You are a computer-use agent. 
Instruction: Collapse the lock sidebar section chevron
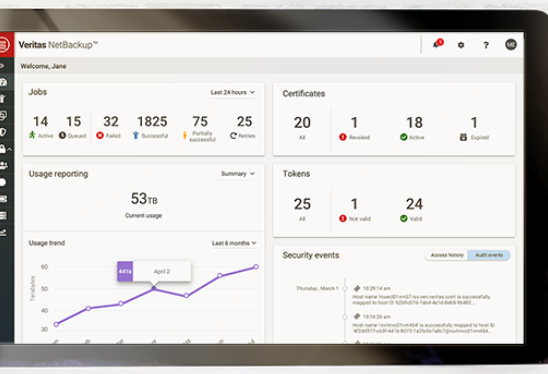point(10,149)
